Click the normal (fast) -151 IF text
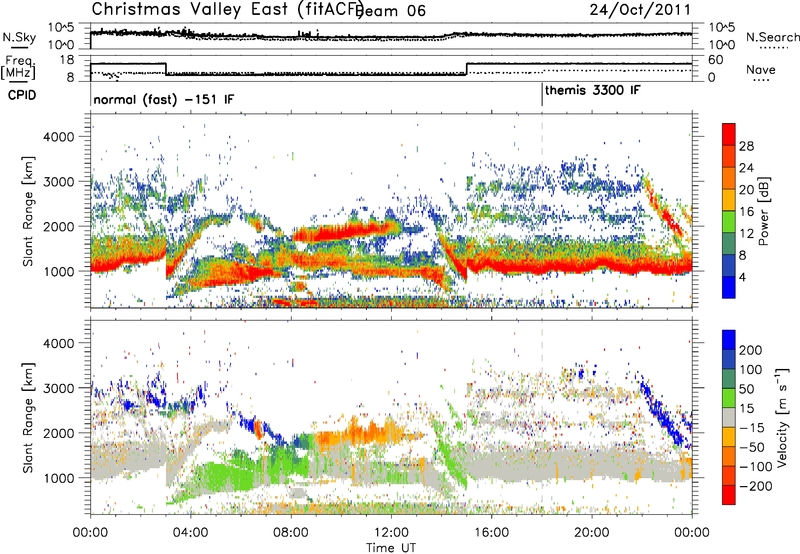Image resolution: width=800 pixels, height=554 pixels. click(x=164, y=99)
